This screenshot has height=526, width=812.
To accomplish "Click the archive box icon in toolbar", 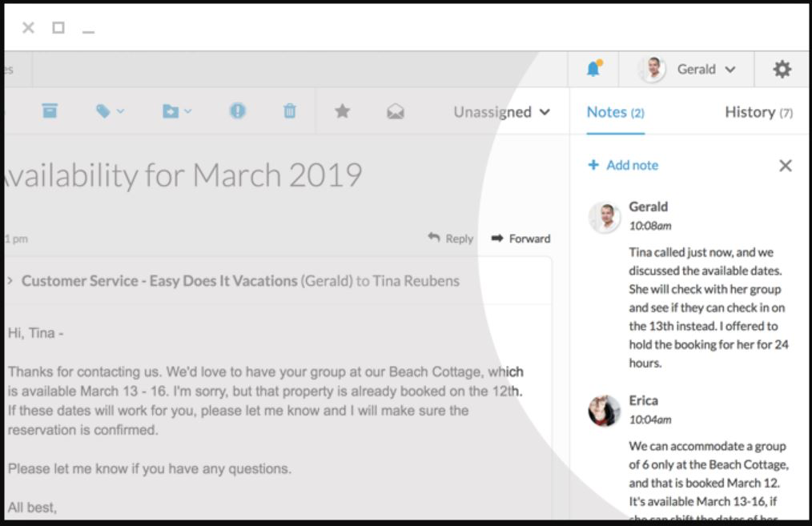I will pyautogui.click(x=50, y=110).
